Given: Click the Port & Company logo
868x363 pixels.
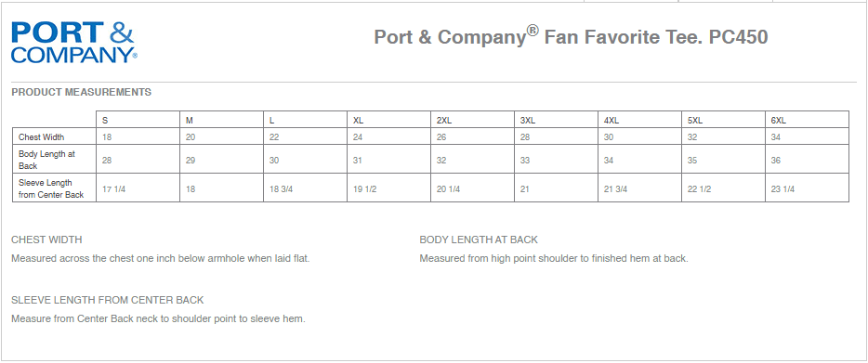Looking at the screenshot, I should click(x=73, y=43).
